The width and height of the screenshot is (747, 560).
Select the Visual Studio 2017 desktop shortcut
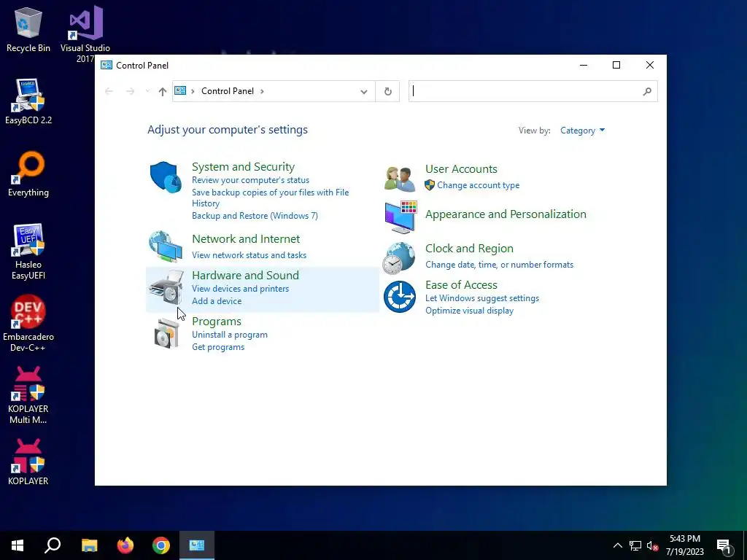tap(85, 34)
